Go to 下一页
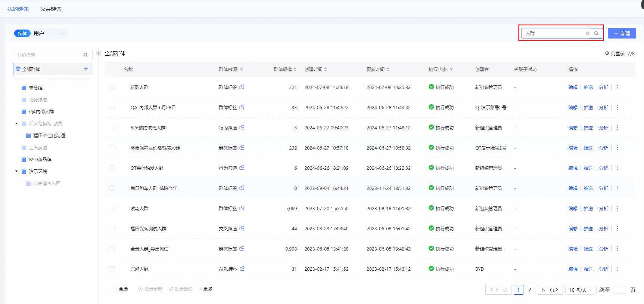The height and width of the screenshot is (304, 644). point(550,290)
